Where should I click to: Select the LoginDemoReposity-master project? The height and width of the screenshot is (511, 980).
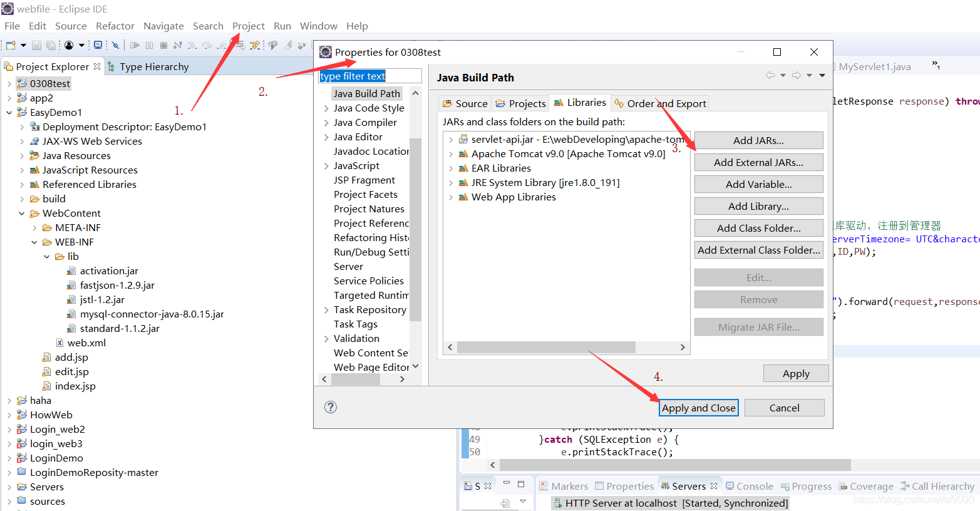[94, 473]
